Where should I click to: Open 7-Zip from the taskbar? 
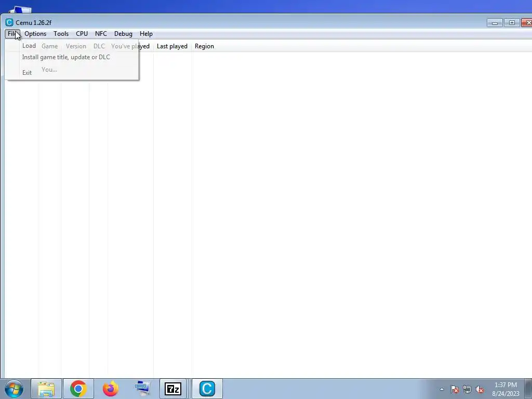pos(173,389)
